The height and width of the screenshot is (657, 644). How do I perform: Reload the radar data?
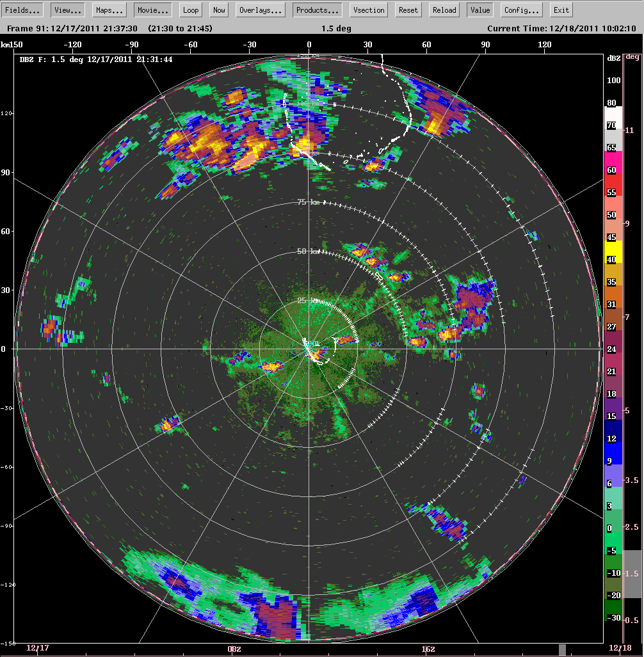(443, 10)
